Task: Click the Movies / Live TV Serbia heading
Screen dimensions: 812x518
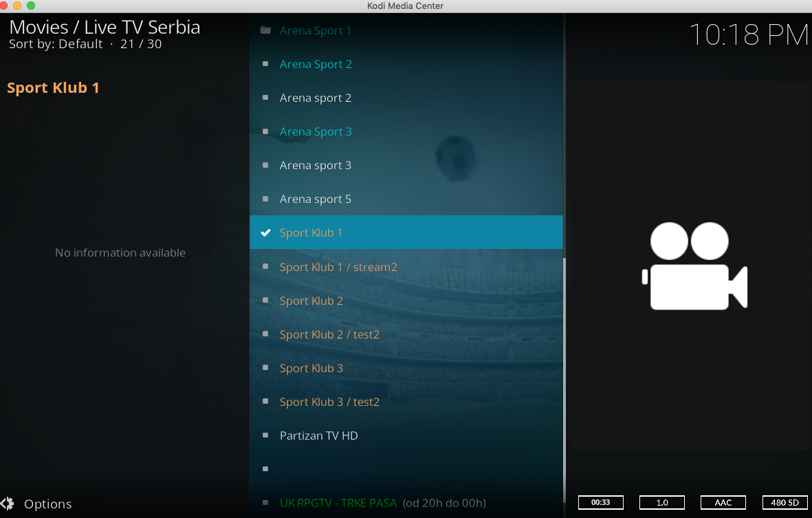Action: click(105, 28)
